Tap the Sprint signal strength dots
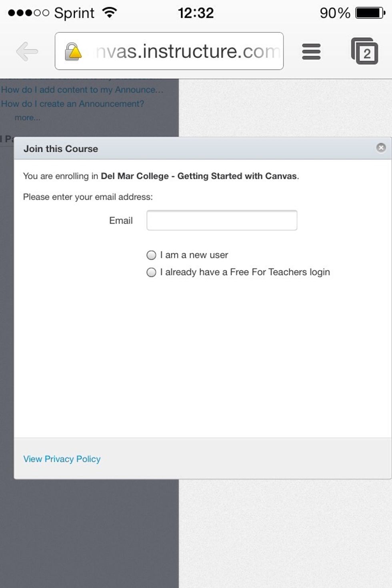The width and height of the screenshot is (392, 588). tap(28, 12)
